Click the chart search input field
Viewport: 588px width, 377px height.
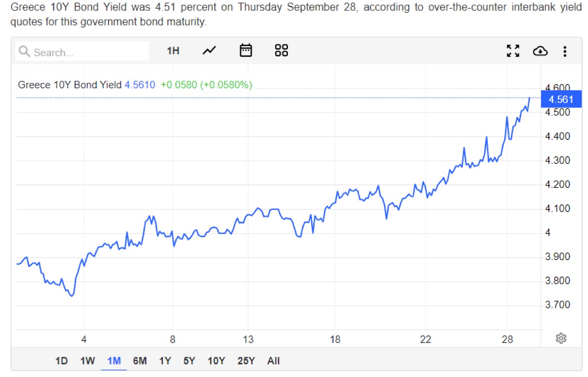tap(82, 51)
